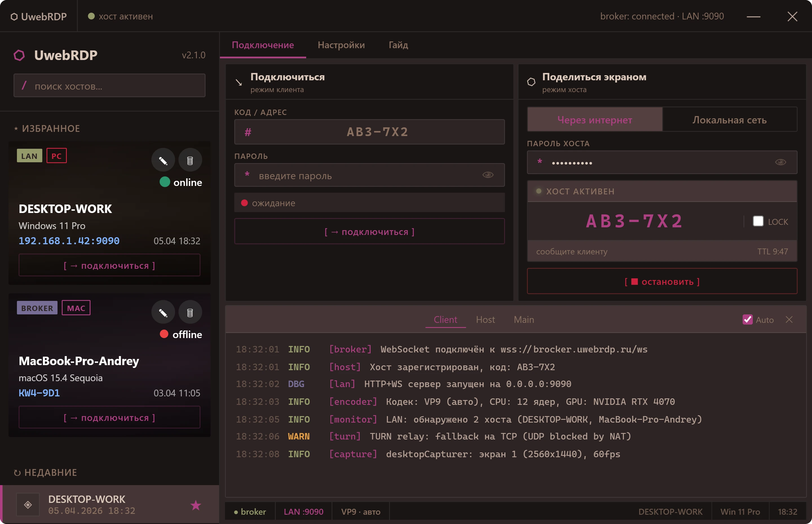This screenshot has height=524, width=812.
Task: Click the refresh icon next to НЕДАВНИЕ
Action: tap(17, 473)
